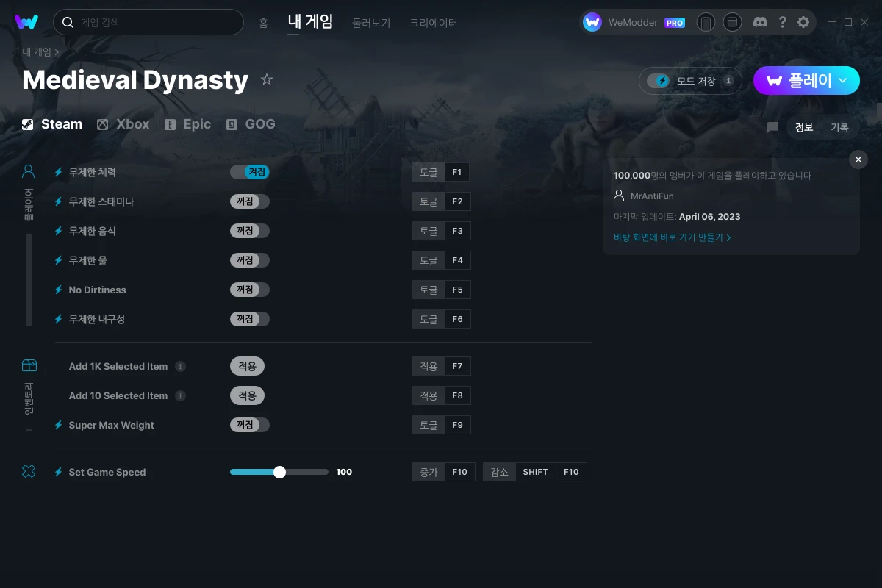
Task: Apply the Add 1K Selected Item cheat
Action: click(247, 366)
